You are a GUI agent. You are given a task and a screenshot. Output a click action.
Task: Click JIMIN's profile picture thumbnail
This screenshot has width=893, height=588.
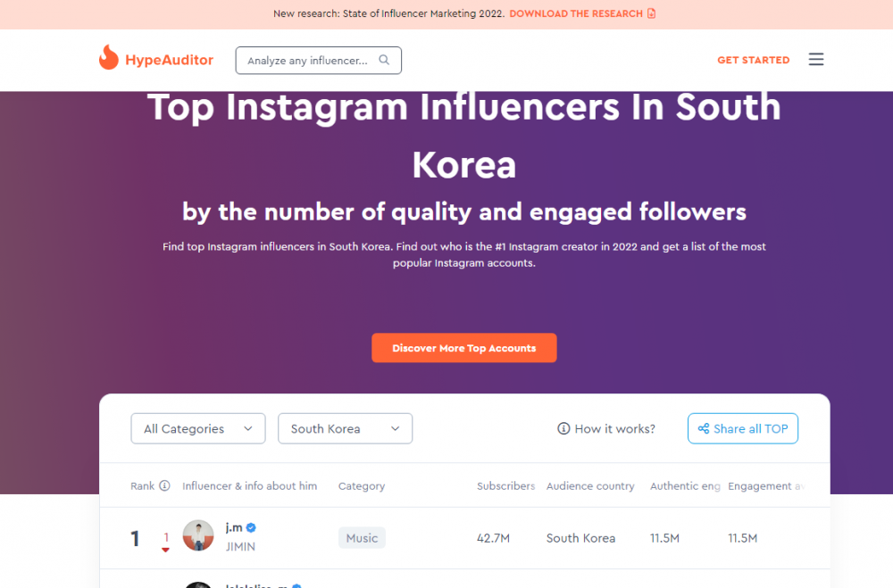(x=198, y=535)
